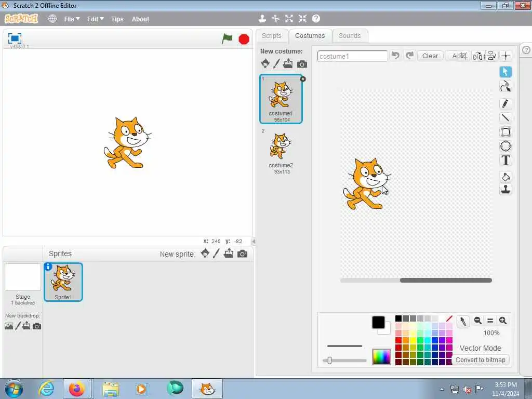Choose the Text tool
Viewport: 532px width, 399px height.
506,160
